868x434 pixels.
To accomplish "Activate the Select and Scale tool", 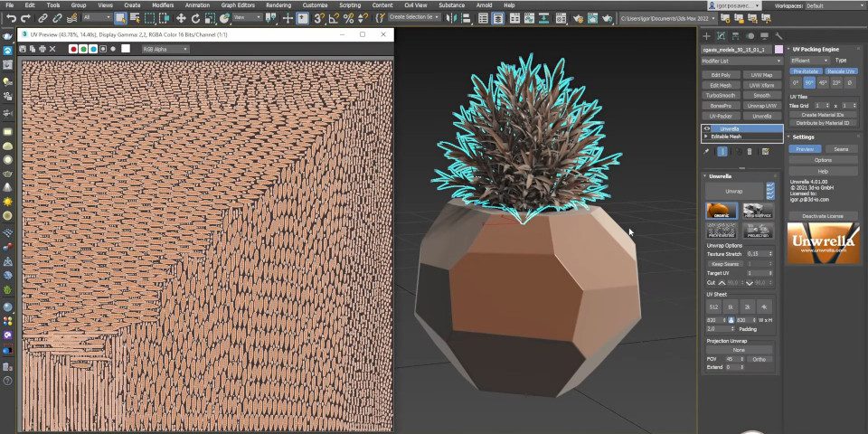I will click(210, 18).
